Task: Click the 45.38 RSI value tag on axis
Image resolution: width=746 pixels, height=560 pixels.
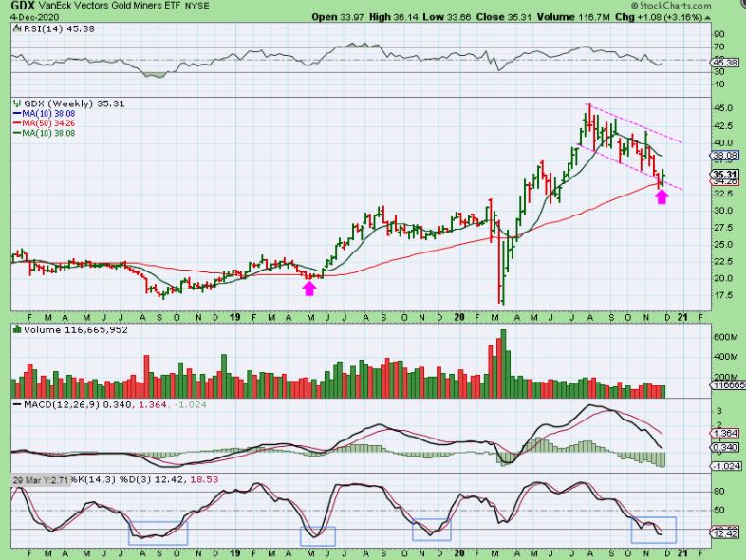Action: click(725, 63)
